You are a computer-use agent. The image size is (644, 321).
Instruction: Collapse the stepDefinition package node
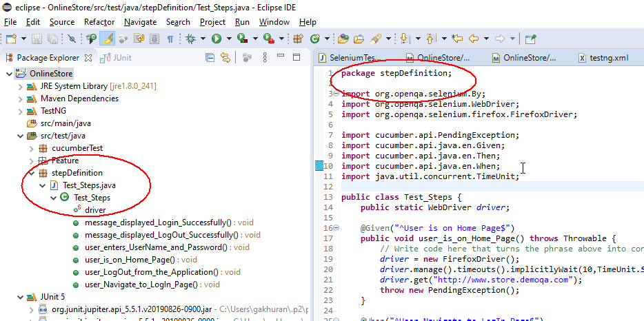coord(32,173)
